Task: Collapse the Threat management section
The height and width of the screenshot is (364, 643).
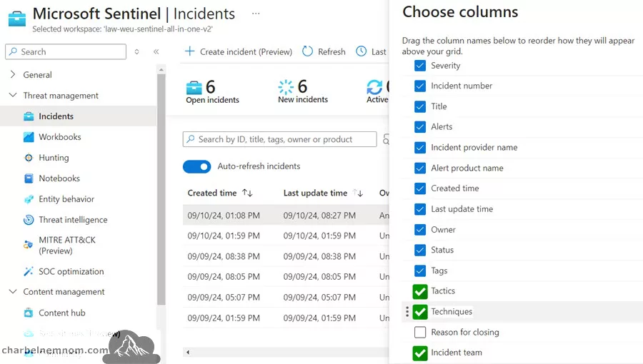Action: (13, 95)
